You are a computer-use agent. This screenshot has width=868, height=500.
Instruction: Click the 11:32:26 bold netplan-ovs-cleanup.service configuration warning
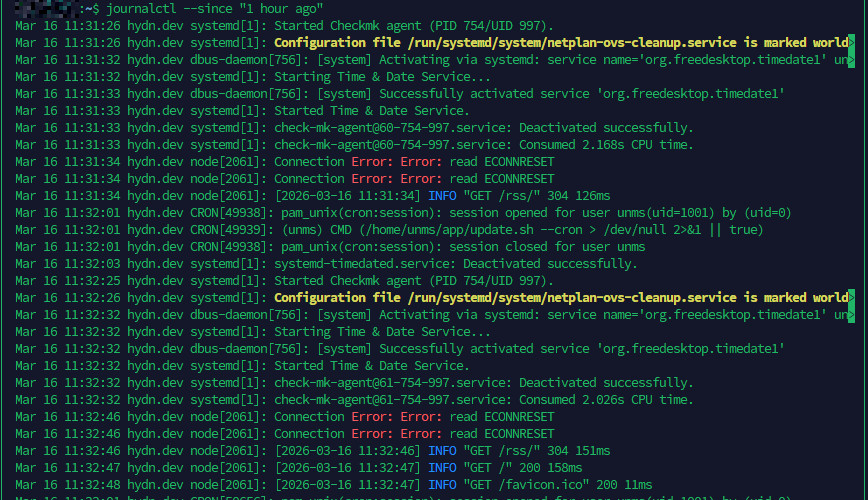561,298
